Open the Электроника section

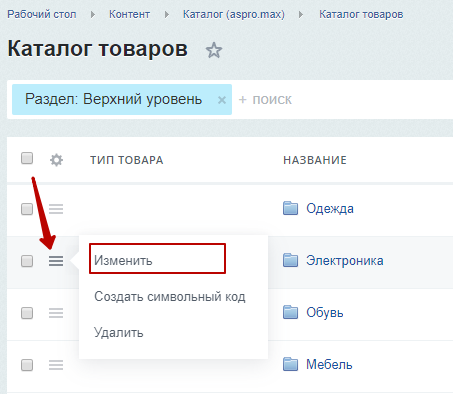(345, 260)
